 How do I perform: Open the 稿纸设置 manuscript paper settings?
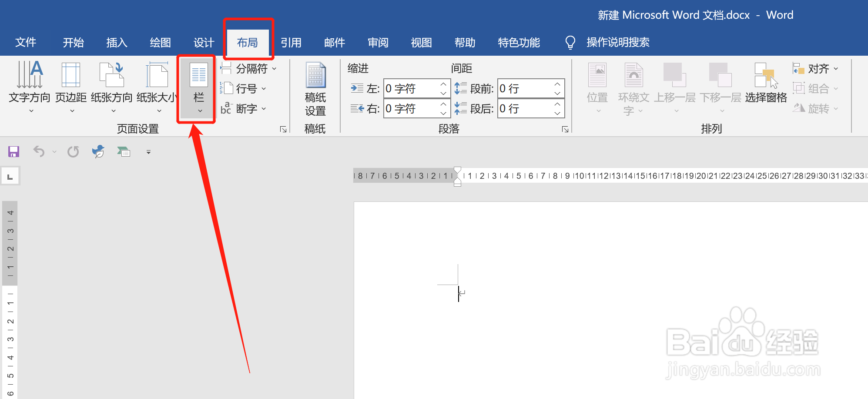(x=315, y=89)
